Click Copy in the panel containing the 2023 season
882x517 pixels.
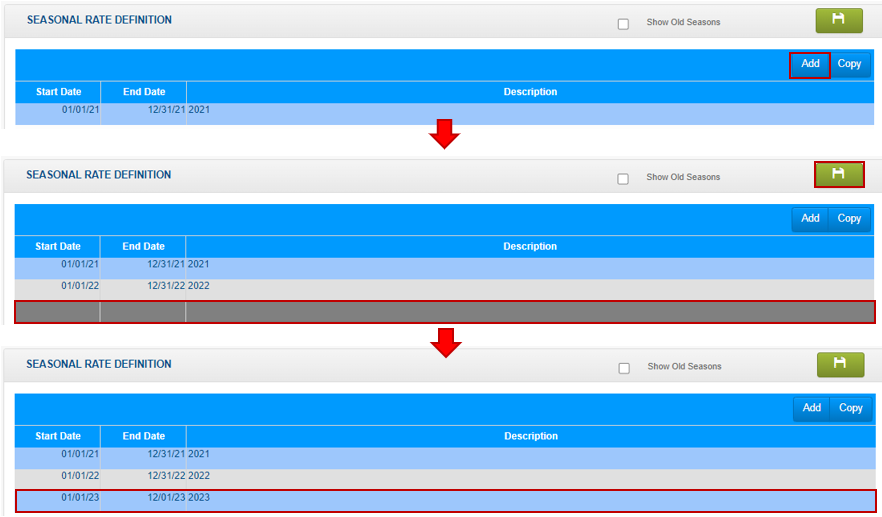(x=850, y=408)
